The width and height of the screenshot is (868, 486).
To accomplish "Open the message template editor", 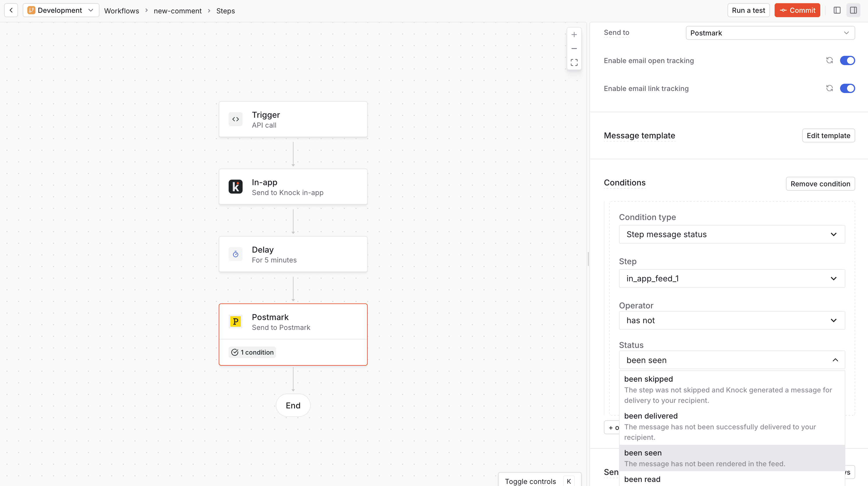I will point(828,135).
